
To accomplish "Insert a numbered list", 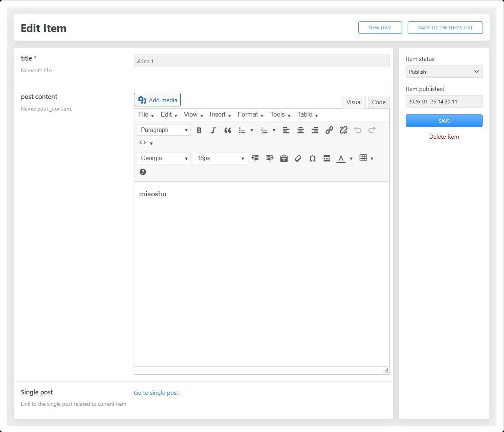I will click(264, 130).
